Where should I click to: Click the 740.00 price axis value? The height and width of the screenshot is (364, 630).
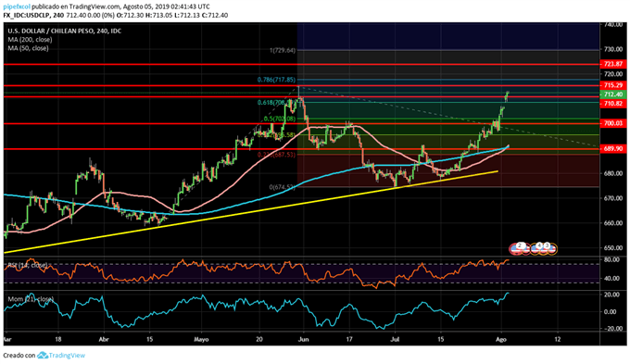(x=613, y=24)
